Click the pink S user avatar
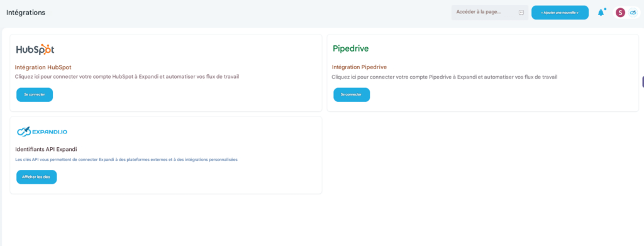Viewport: 644px width, 246px height. pos(620,13)
